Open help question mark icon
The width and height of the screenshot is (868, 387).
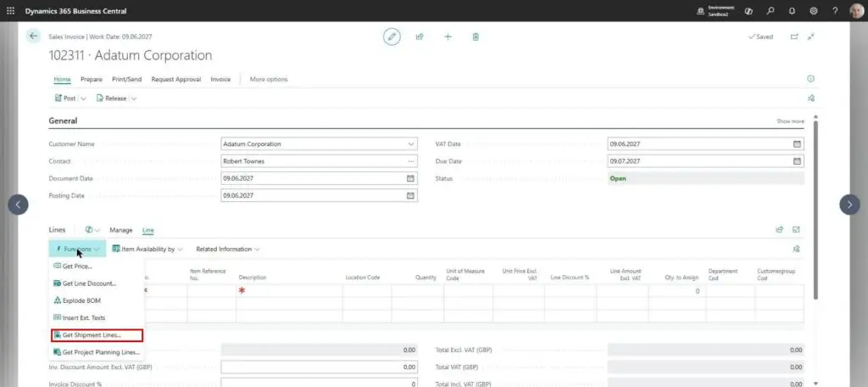pos(835,11)
